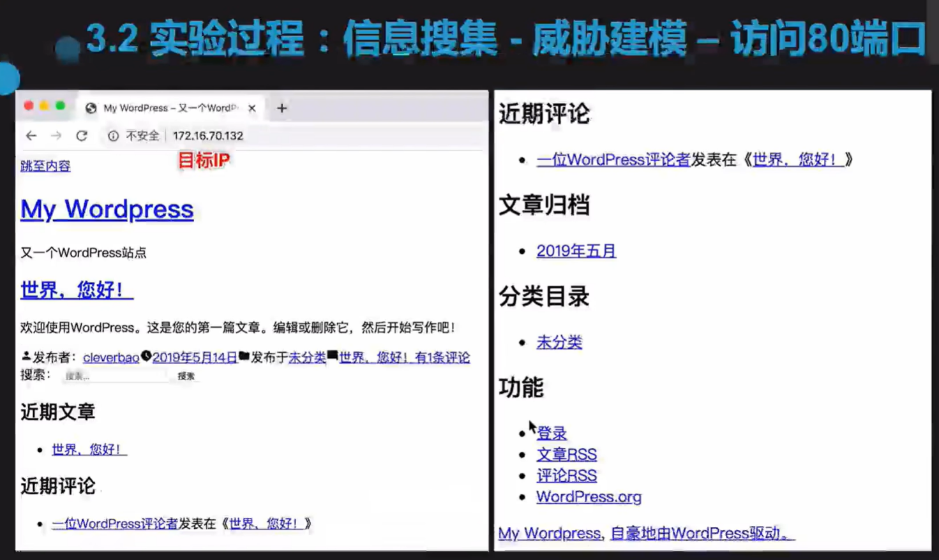Click the red macOS close button
Image resolution: width=939 pixels, height=560 pixels.
coord(29,106)
